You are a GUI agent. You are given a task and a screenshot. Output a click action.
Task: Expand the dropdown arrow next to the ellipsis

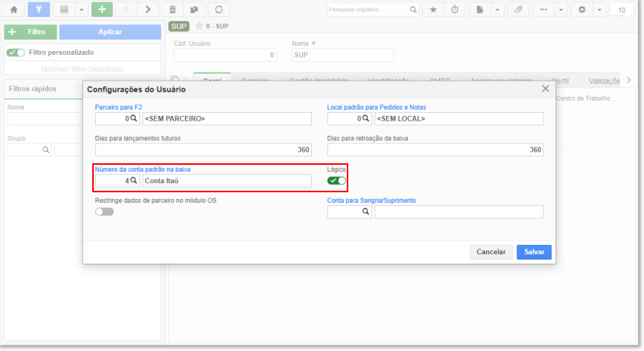coord(561,9)
